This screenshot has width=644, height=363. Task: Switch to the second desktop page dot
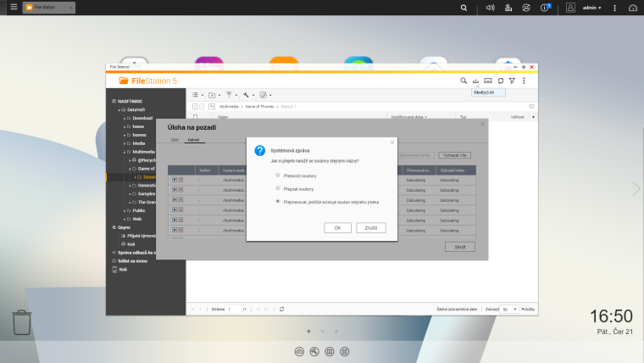click(x=322, y=331)
